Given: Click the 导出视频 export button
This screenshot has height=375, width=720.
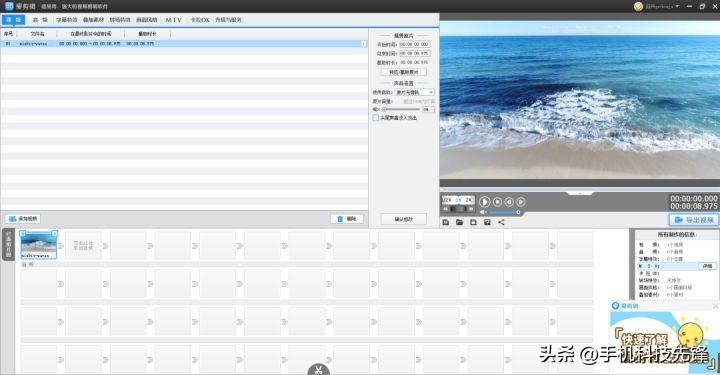Looking at the screenshot, I should point(694,220).
